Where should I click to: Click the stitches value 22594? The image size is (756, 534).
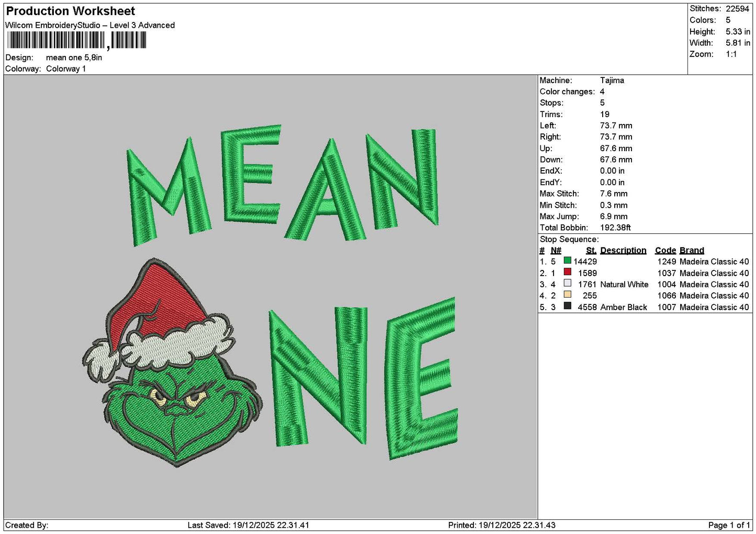(x=737, y=9)
